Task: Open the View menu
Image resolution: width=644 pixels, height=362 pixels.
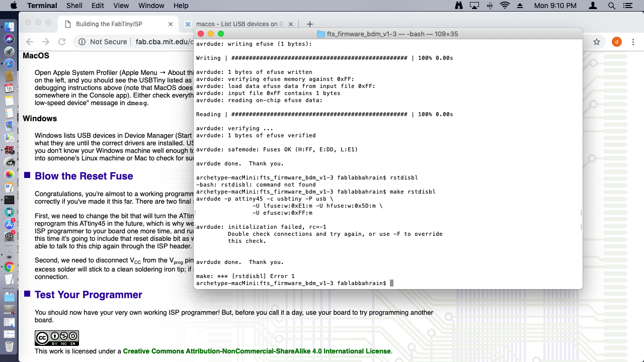Action: pyautogui.click(x=121, y=6)
